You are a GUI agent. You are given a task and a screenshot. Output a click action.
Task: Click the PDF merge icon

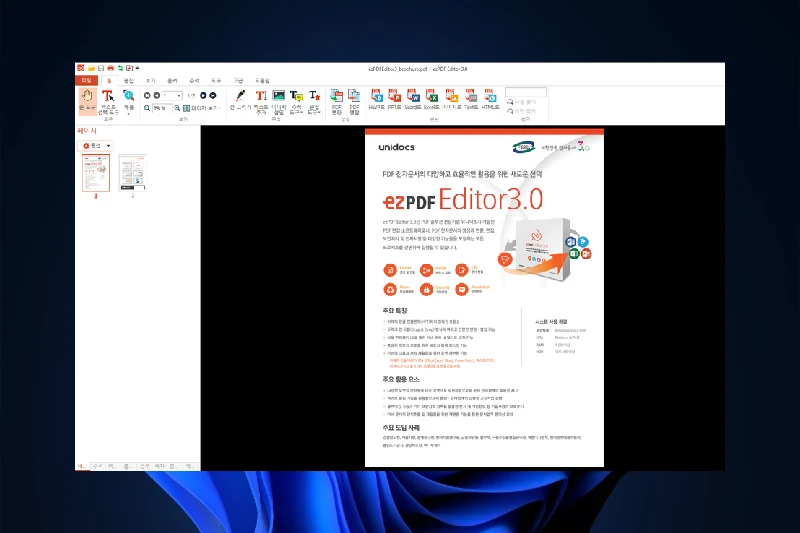pos(354,101)
